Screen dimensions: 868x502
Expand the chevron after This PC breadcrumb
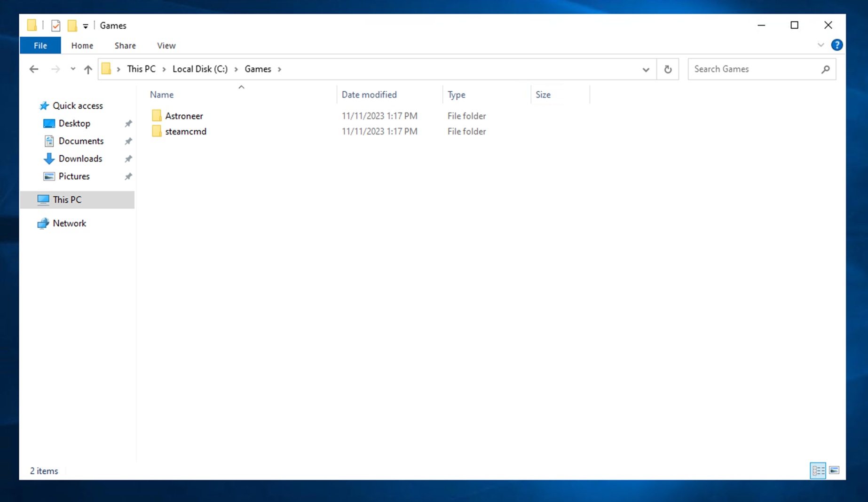coord(164,69)
